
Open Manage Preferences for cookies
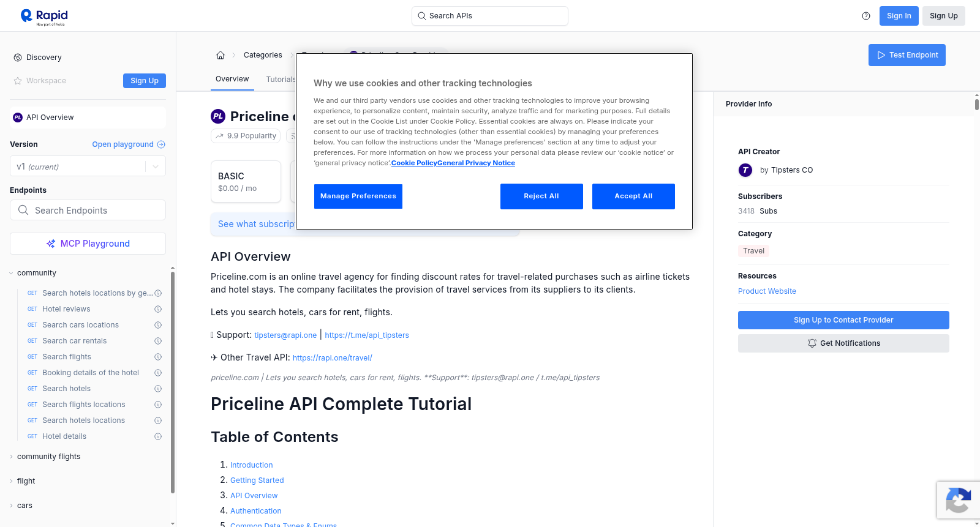(x=358, y=196)
